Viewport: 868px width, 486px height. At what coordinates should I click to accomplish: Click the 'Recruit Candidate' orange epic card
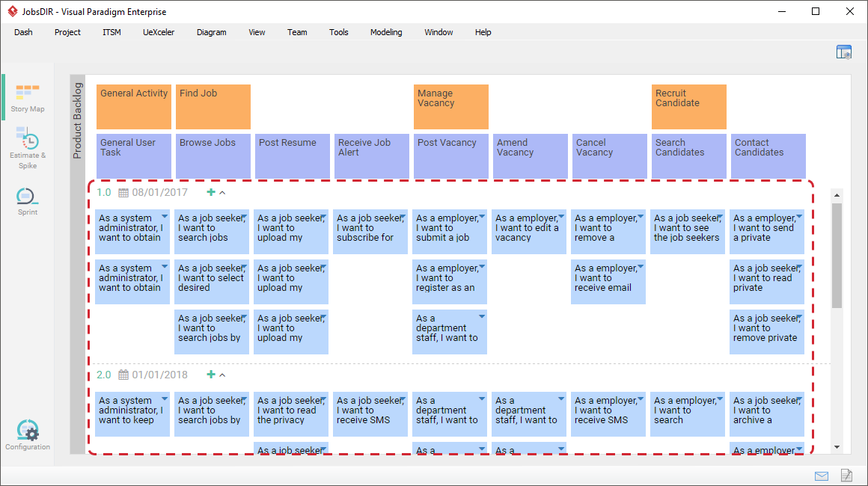tap(688, 106)
